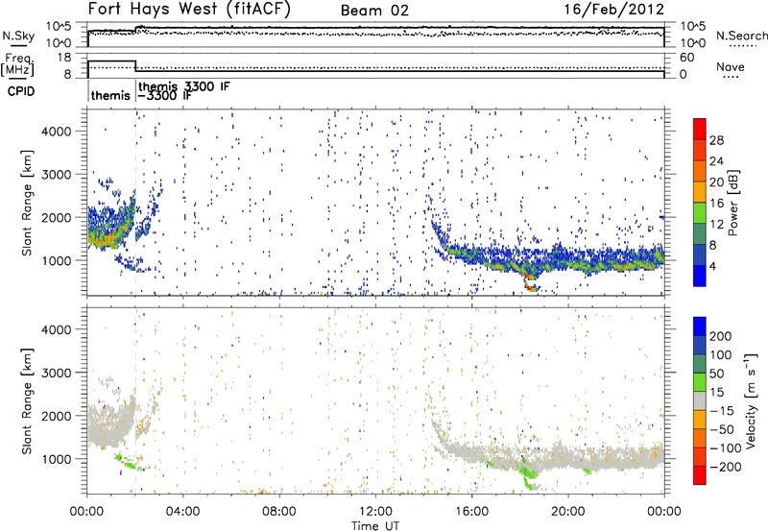Click the 'Beam 02' label
768x532 pixels.
[x=374, y=11]
